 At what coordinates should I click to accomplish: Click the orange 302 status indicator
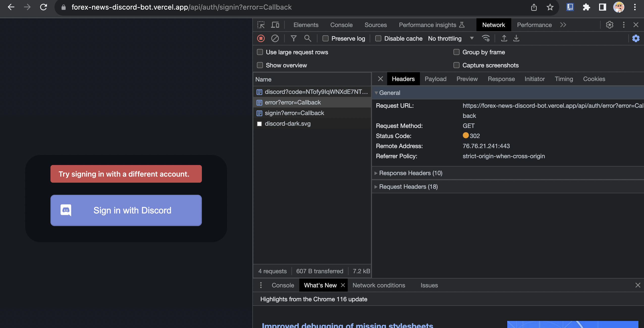tap(466, 136)
